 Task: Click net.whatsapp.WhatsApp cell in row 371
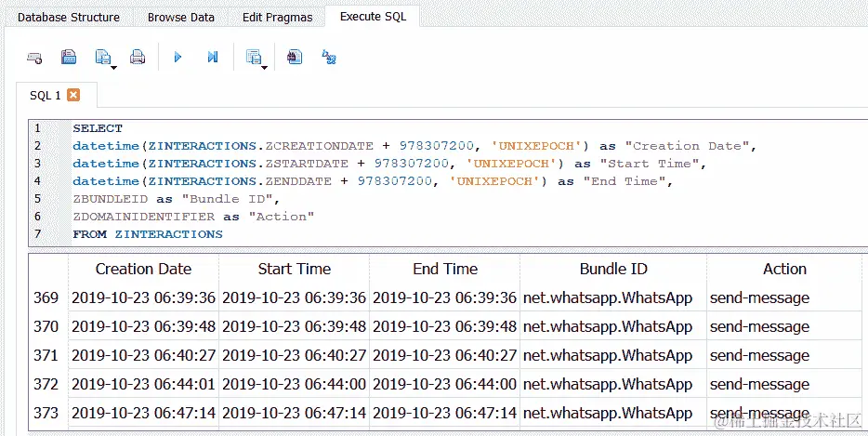tap(613, 356)
